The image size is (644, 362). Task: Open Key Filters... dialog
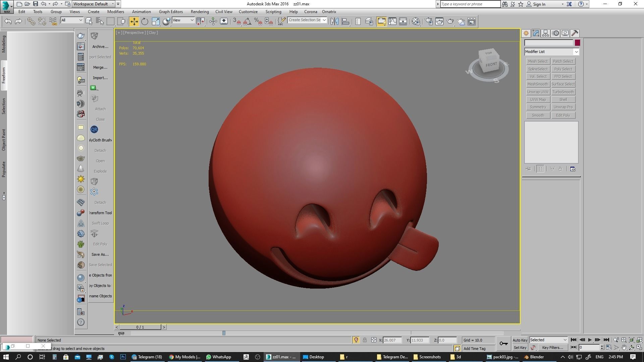(x=552, y=348)
